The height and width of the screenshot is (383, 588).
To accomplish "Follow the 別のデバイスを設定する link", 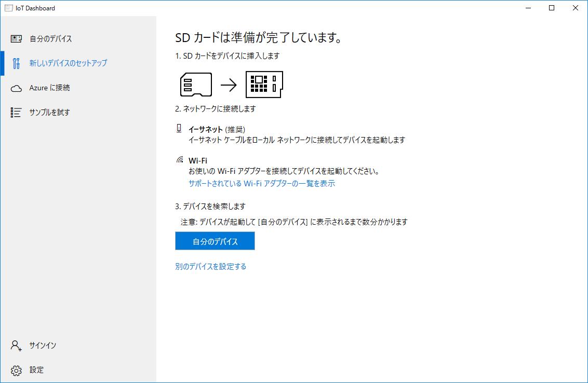I will click(211, 266).
